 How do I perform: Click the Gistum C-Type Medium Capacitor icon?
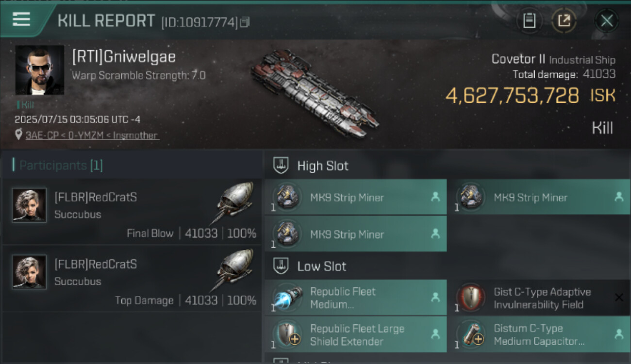[470, 334]
